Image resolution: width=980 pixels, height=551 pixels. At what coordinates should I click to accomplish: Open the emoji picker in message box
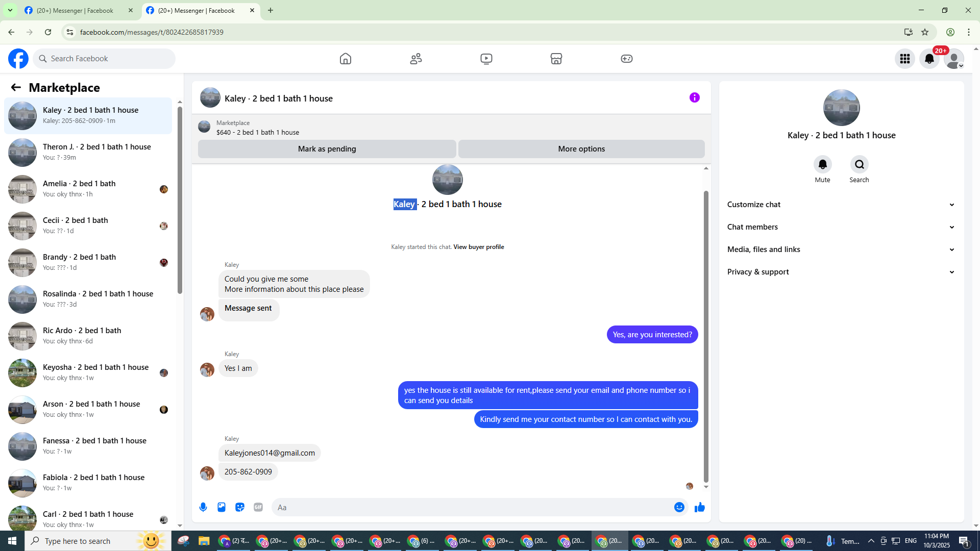[679, 507]
